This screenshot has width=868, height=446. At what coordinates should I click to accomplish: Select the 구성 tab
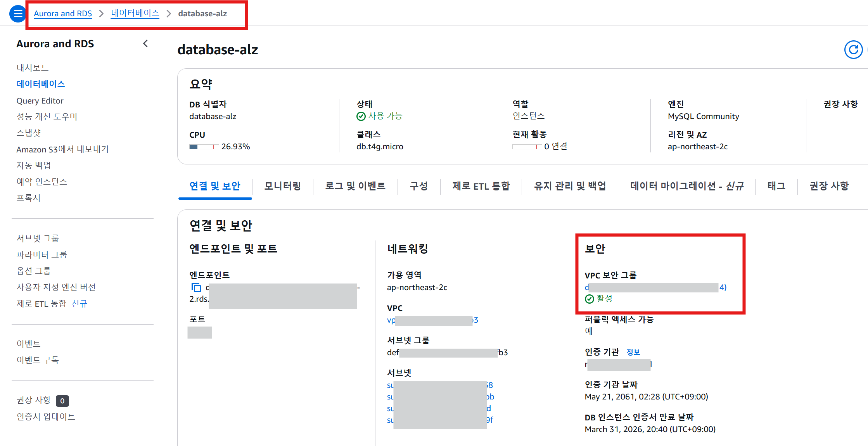(418, 186)
